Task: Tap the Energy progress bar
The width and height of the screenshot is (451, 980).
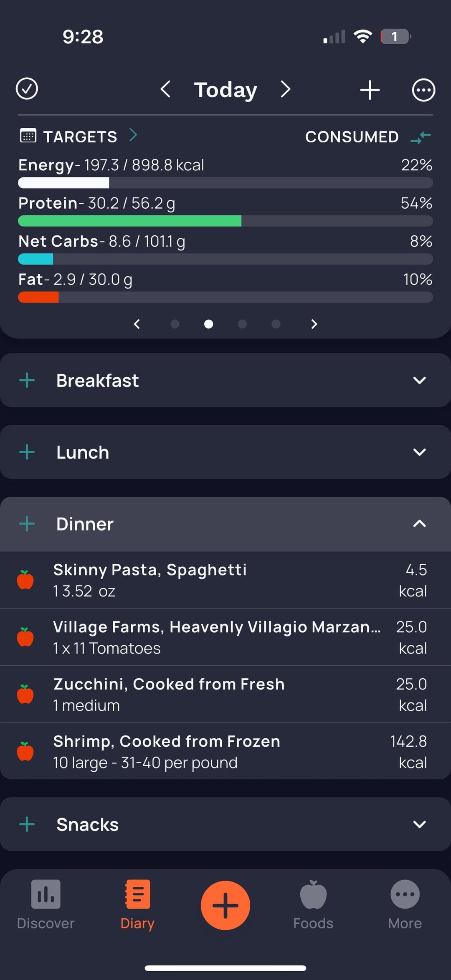Action: pyautogui.click(x=225, y=183)
